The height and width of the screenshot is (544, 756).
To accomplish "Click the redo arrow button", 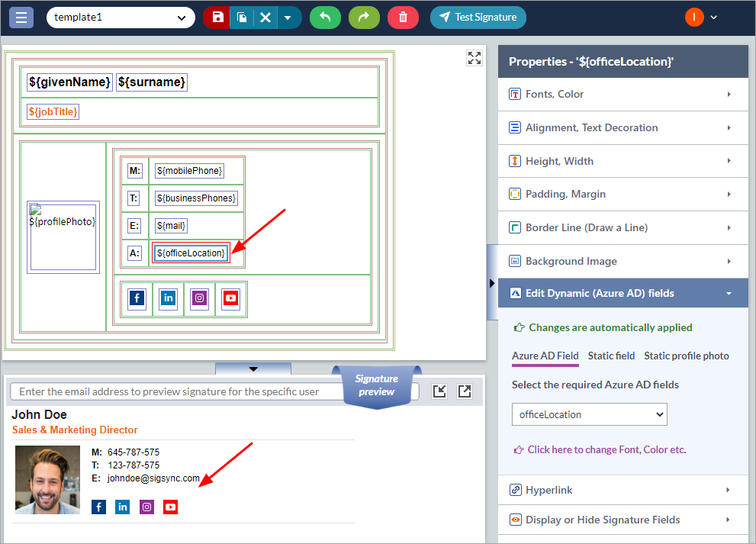I will tap(364, 18).
